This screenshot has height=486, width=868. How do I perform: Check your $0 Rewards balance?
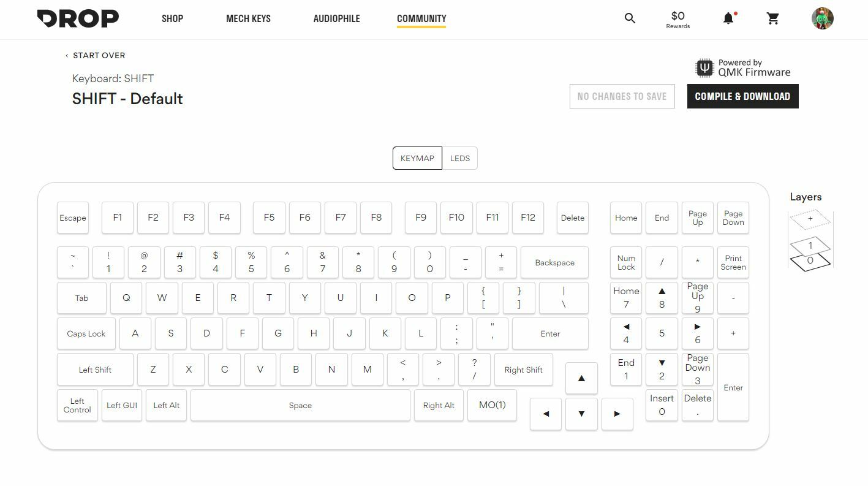click(677, 19)
